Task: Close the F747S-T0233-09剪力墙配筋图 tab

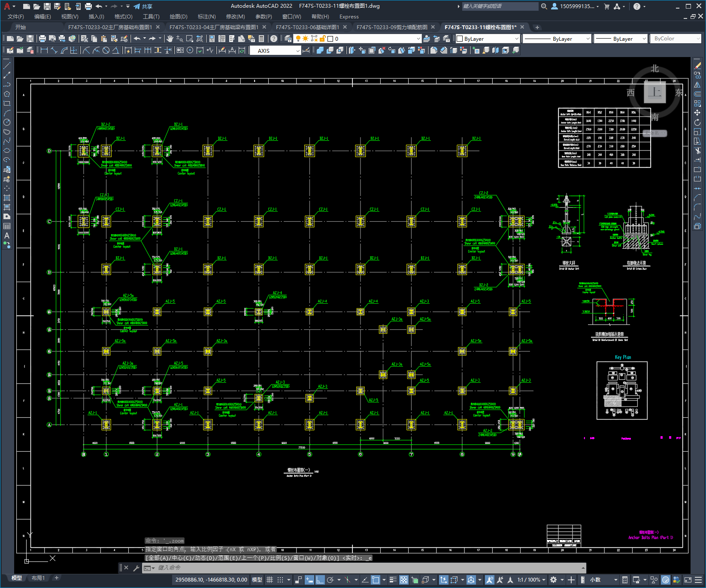Action: point(433,27)
